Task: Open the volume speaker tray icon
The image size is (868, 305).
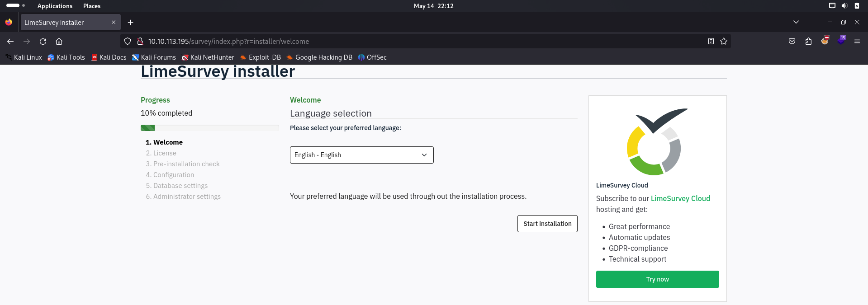Action: (844, 6)
